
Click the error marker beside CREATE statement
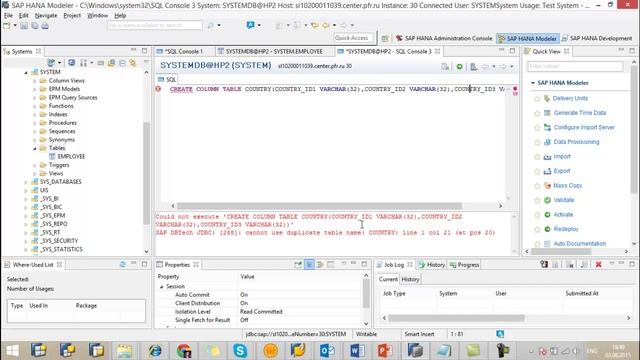(x=158, y=89)
